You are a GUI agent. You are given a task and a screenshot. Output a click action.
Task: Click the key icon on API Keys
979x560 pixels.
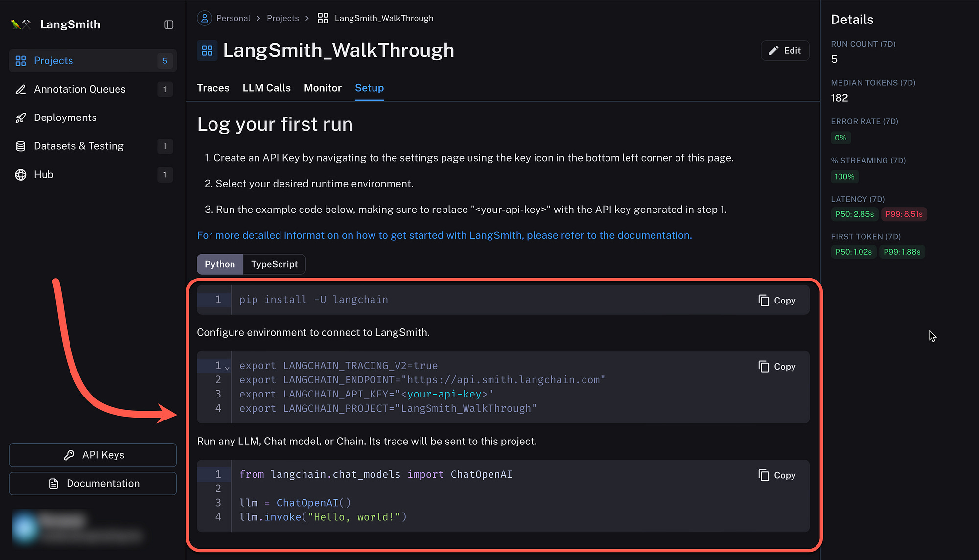point(69,455)
